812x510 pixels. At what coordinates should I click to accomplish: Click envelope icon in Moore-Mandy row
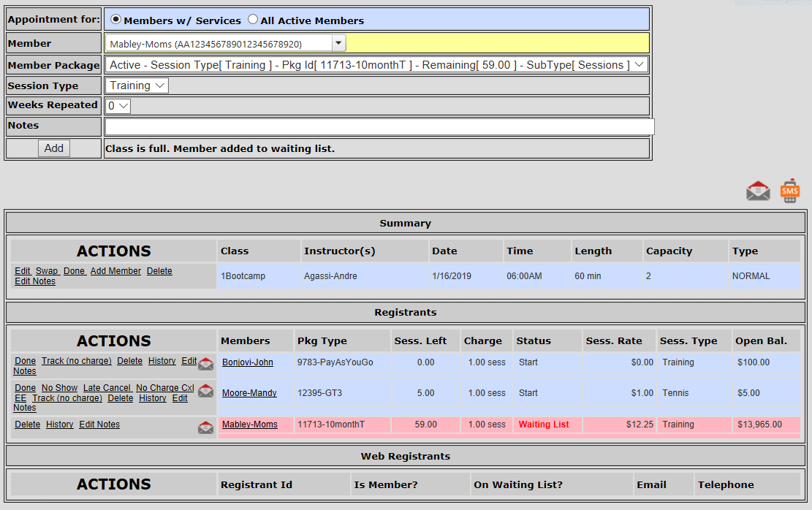click(206, 391)
